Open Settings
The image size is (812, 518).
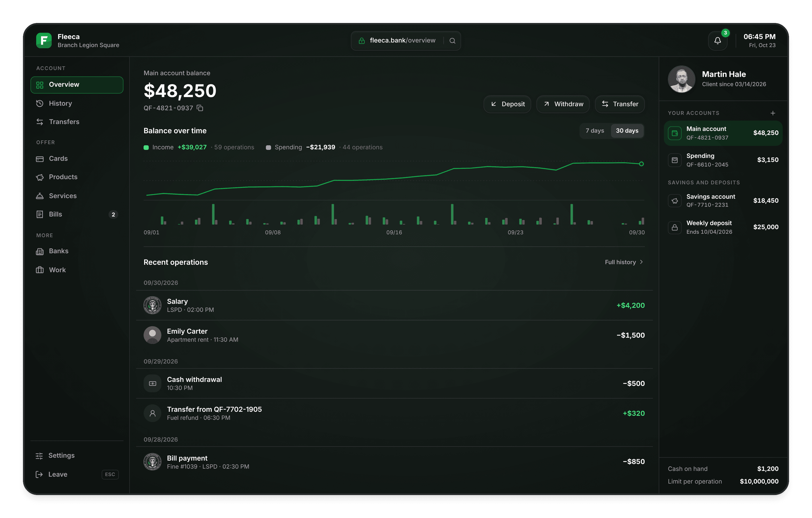coord(77,456)
